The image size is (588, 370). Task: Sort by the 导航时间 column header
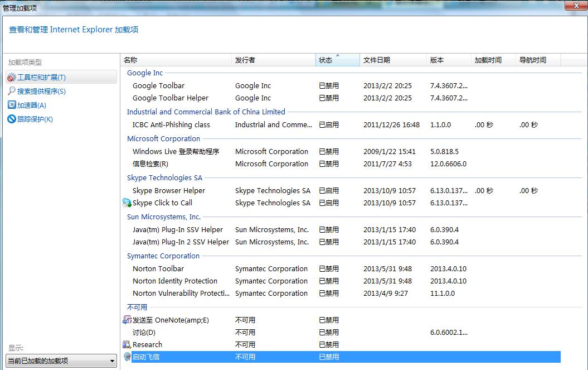click(x=538, y=60)
